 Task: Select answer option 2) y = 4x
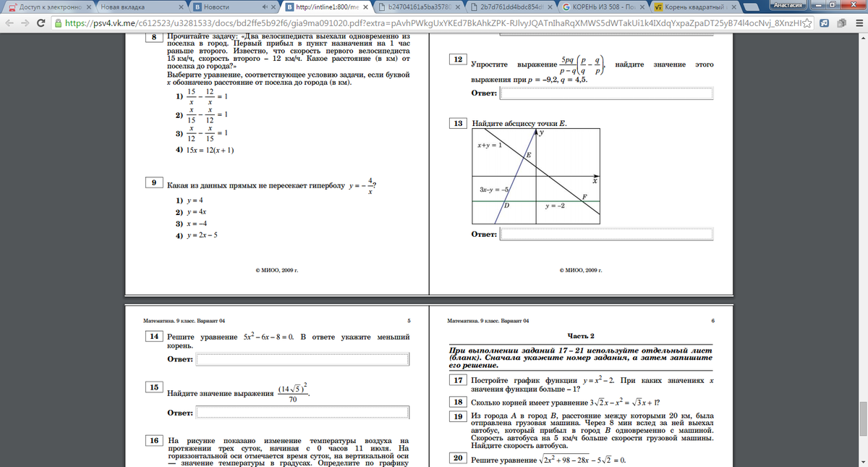coord(192,212)
